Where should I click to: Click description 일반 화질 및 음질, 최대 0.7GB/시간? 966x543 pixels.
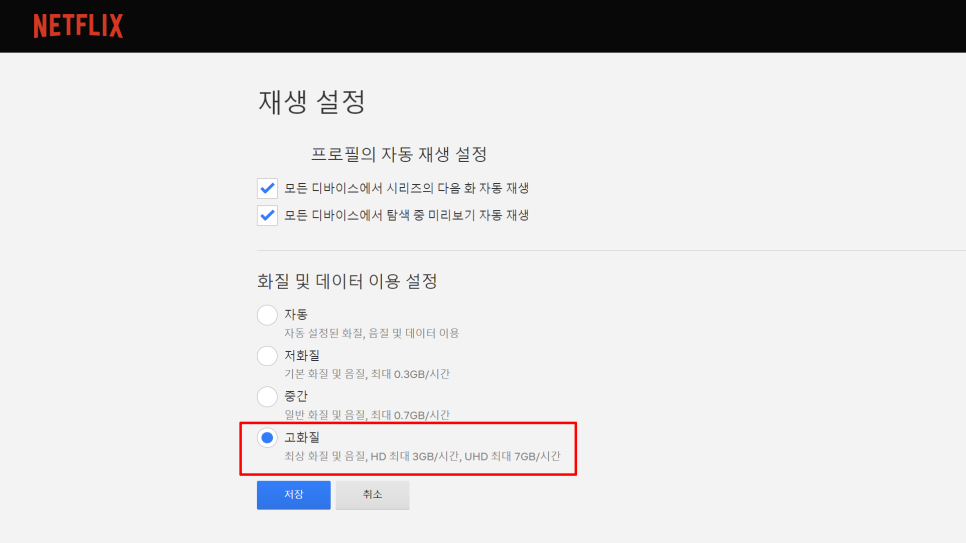[x=367, y=415]
